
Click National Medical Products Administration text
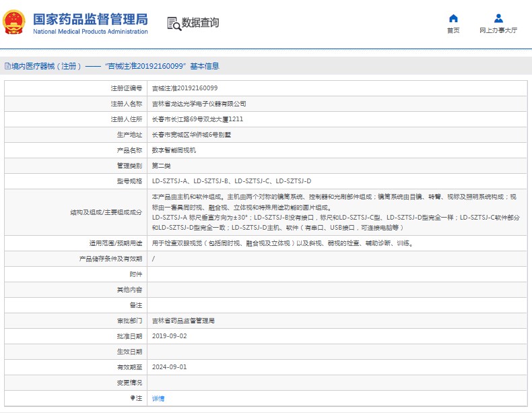click(90, 32)
